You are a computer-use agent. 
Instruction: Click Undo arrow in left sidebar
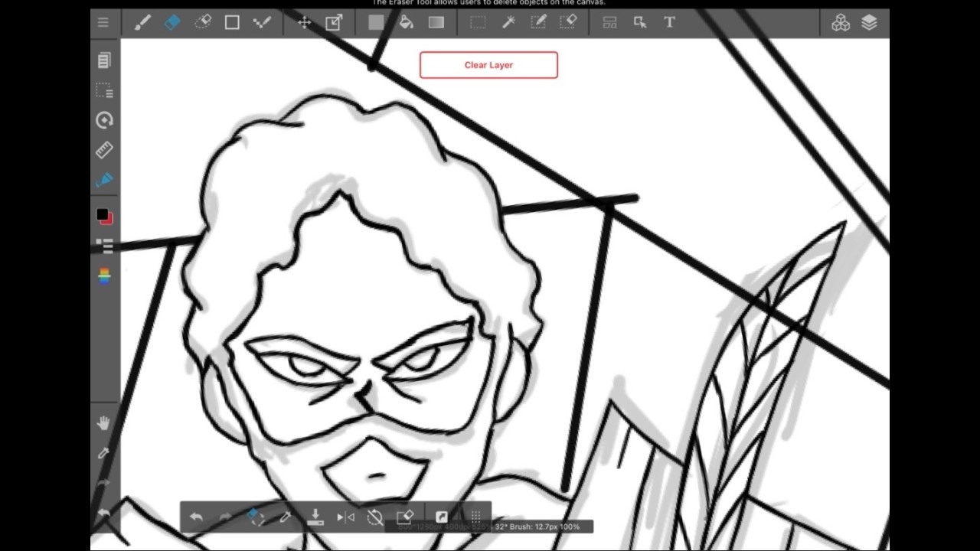coord(104,513)
